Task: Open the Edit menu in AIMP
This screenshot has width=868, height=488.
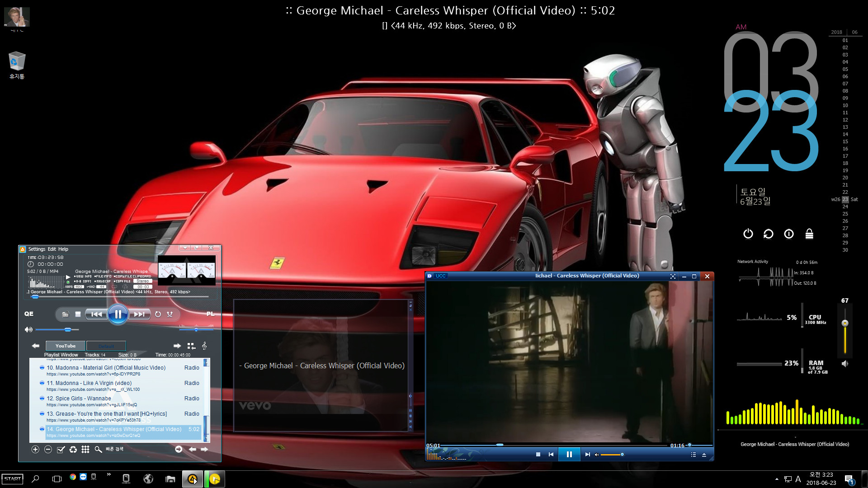Action: (x=52, y=249)
